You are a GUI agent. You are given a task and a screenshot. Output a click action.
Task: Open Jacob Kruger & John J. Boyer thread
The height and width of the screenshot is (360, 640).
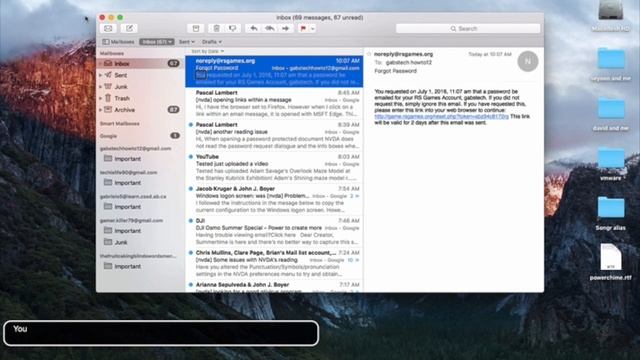(274, 200)
